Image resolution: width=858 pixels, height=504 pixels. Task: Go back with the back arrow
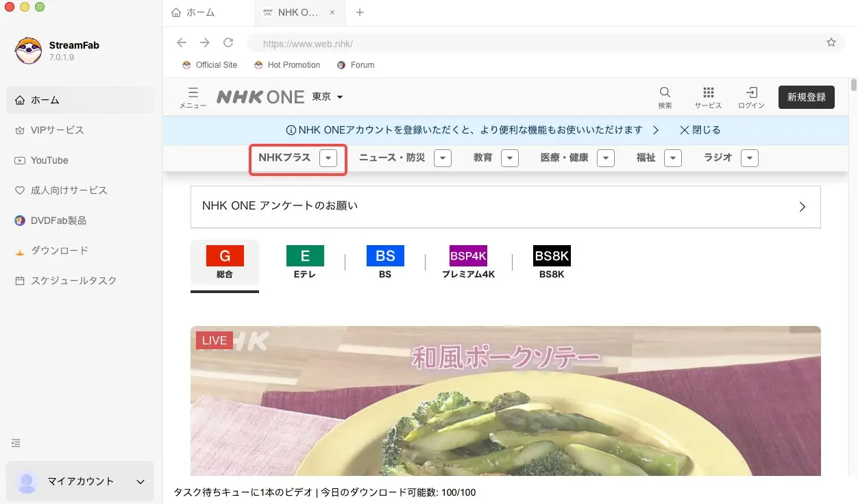182,42
